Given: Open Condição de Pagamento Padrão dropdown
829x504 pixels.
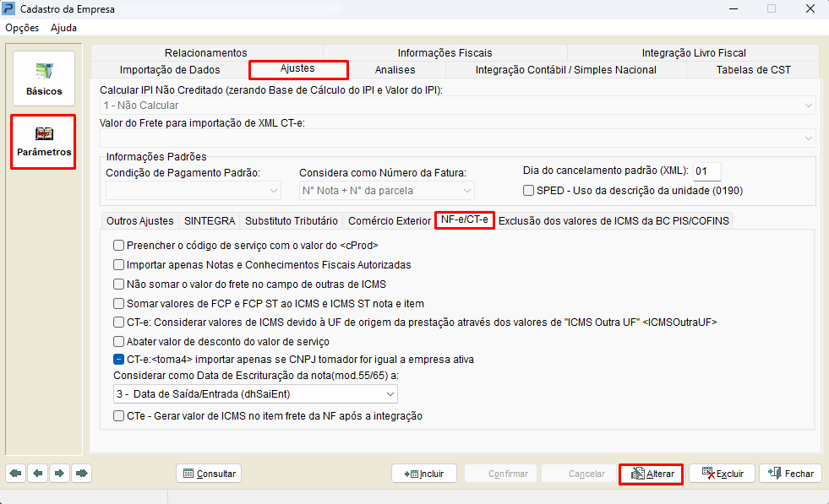Looking at the screenshot, I should point(193,191).
